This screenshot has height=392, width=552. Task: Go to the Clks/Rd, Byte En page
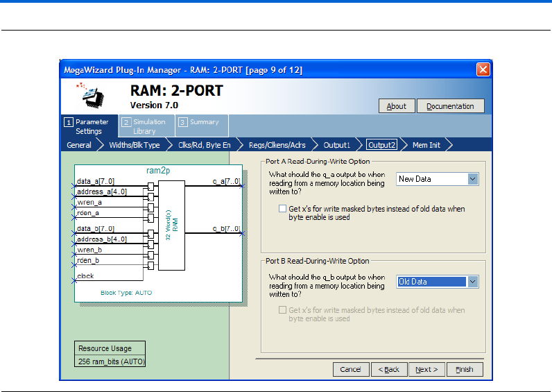coord(204,145)
